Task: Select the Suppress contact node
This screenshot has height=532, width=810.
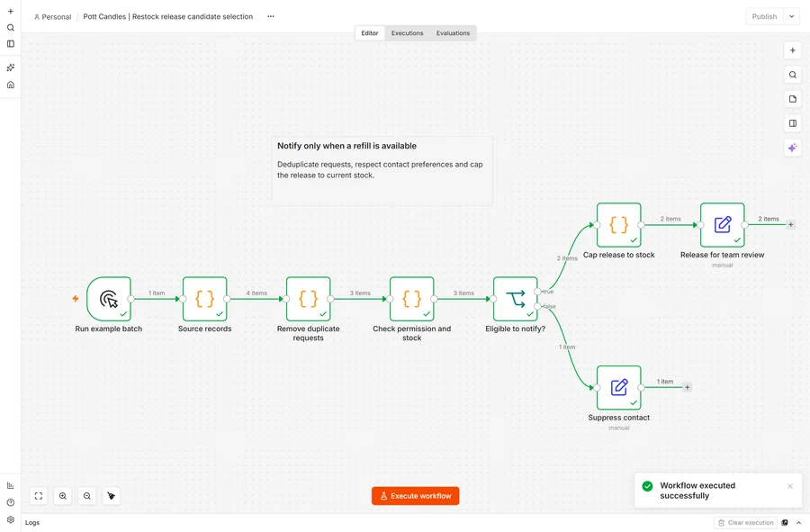Action: 619,387
